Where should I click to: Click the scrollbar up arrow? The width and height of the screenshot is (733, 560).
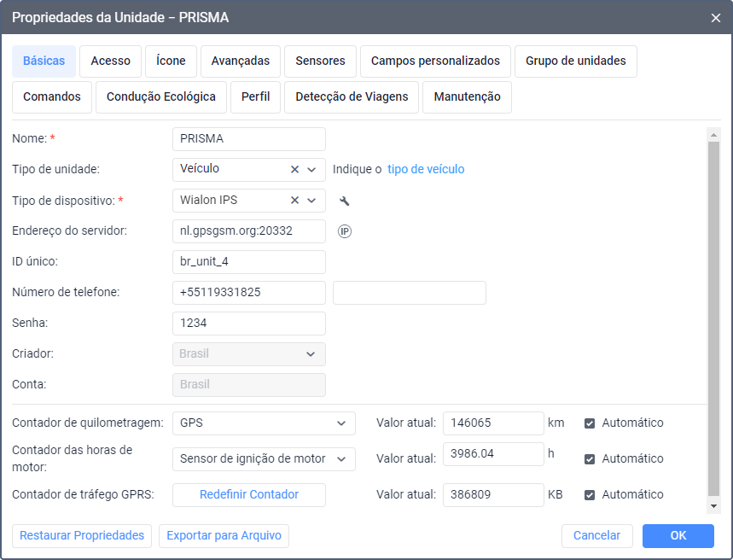click(x=714, y=133)
